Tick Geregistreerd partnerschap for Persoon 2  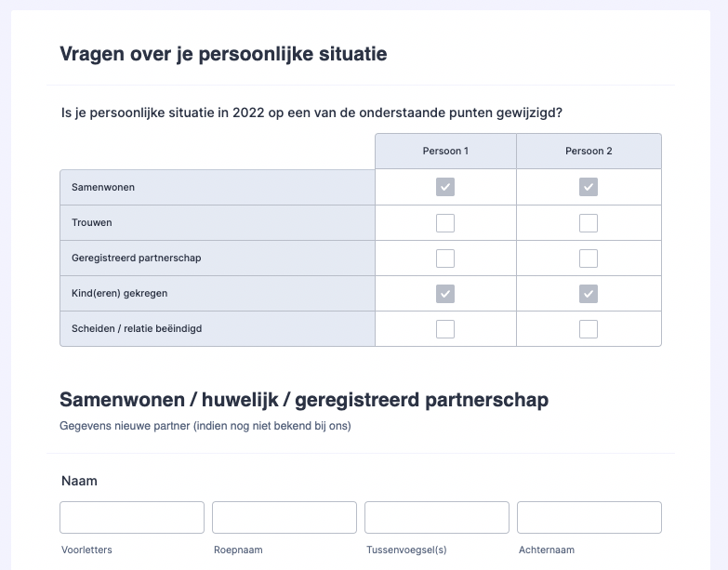click(589, 258)
